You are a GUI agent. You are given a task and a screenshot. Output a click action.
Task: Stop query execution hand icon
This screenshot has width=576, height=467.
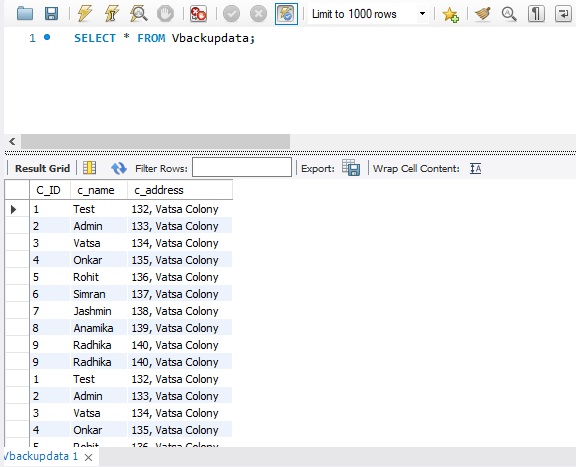165,14
